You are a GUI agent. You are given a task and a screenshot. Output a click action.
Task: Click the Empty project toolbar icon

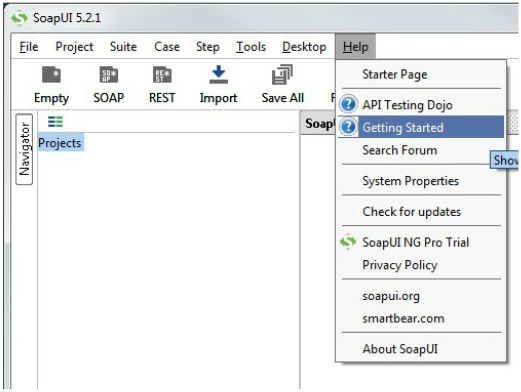(51, 75)
